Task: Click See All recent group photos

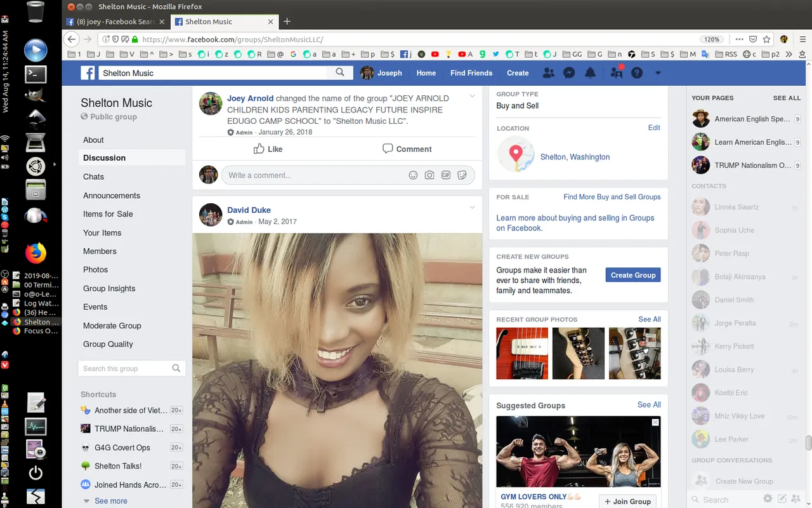Action: point(650,319)
